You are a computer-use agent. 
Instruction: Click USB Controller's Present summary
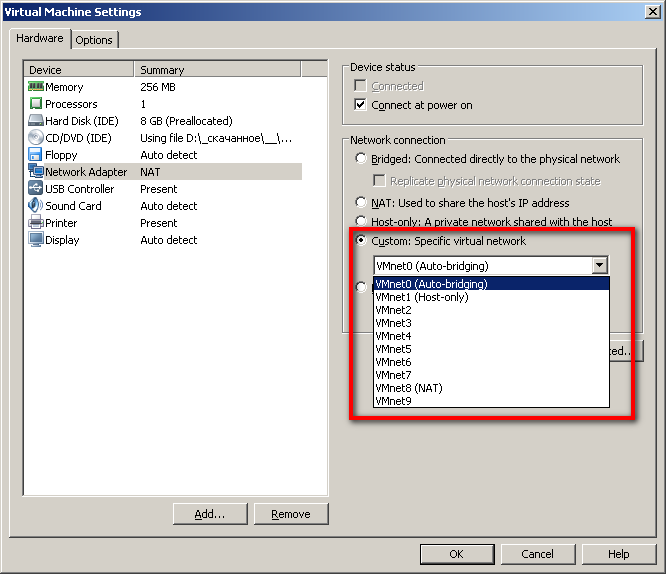[x=158, y=189]
